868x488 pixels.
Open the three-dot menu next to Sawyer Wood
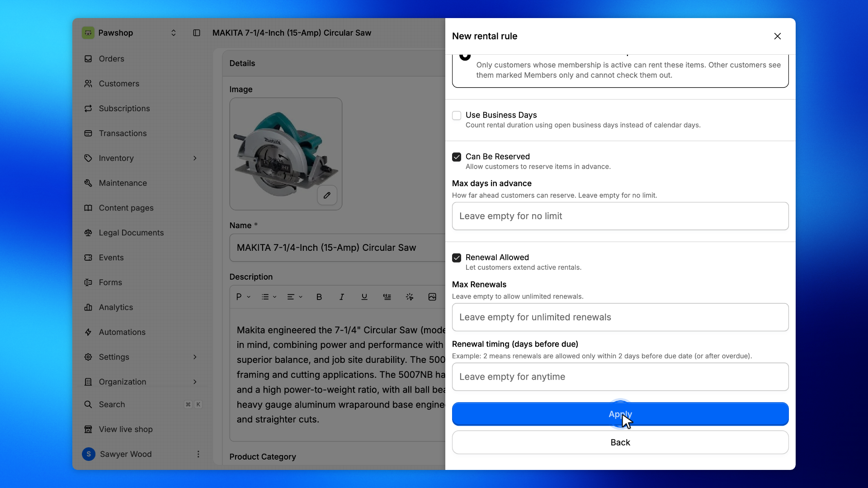pos(198,454)
